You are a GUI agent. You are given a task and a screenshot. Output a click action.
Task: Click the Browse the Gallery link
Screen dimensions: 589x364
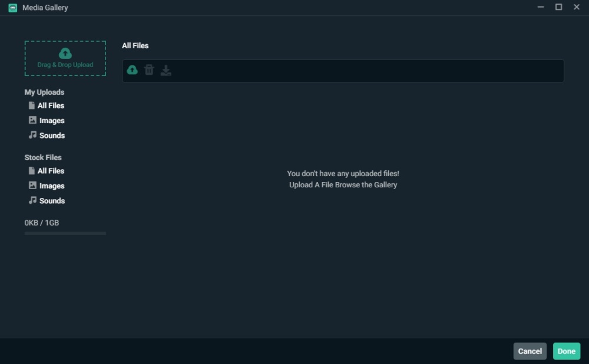point(366,185)
